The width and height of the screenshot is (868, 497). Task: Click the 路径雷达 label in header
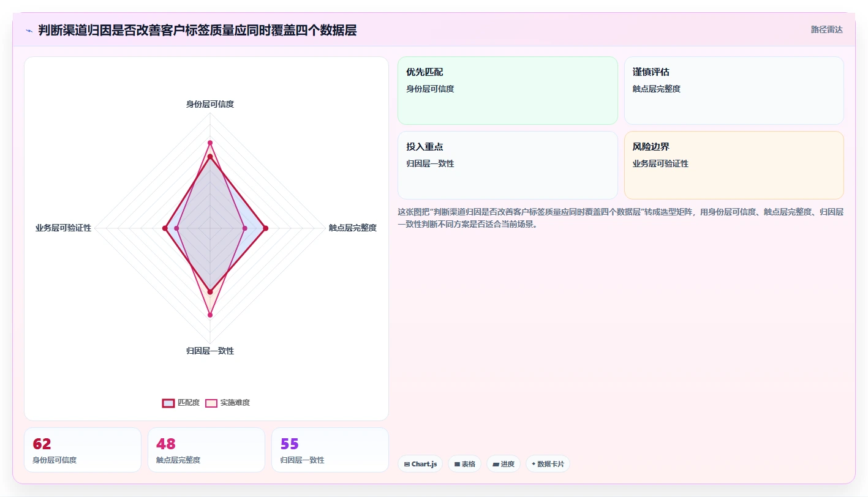[x=826, y=29]
